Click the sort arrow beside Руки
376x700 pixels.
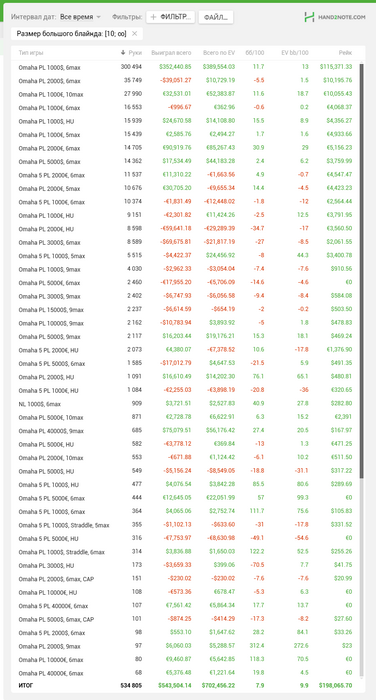123,53
